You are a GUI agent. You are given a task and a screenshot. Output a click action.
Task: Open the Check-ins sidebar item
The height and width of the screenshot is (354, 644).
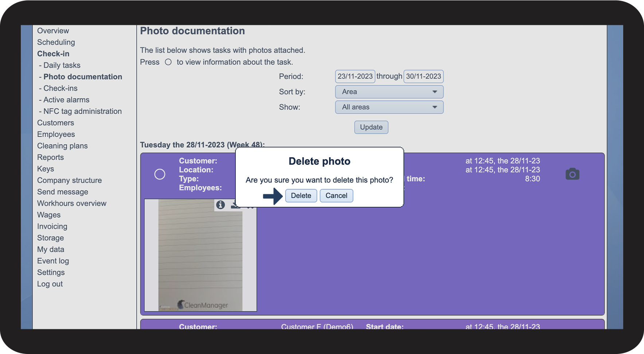[x=61, y=88]
